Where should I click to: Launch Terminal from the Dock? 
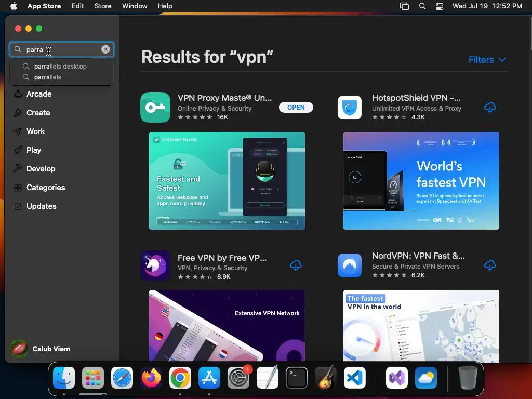click(297, 378)
